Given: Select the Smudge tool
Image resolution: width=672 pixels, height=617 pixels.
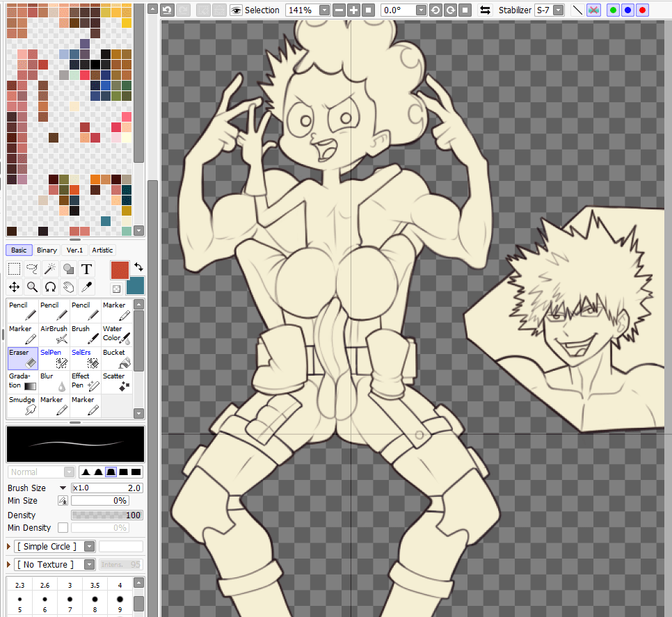Looking at the screenshot, I should pos(22,404).
